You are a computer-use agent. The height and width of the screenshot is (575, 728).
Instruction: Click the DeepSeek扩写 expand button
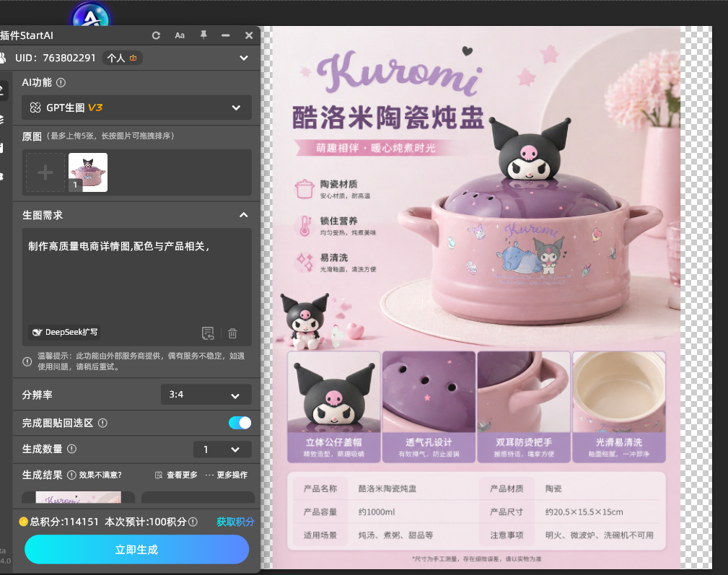click(64, 333)
